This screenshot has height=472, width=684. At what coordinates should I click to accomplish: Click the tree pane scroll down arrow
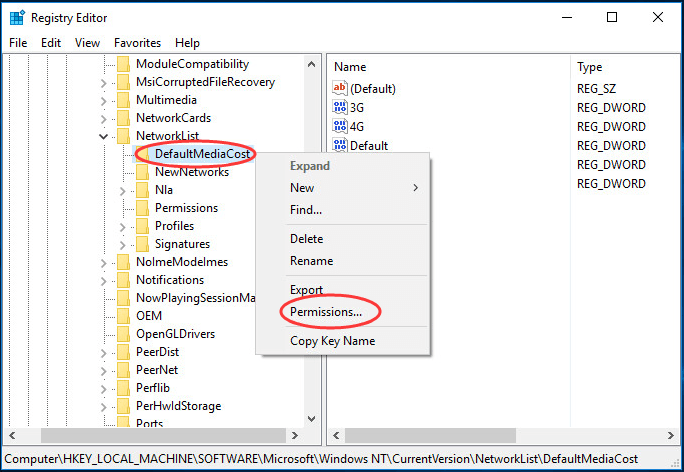pyautogui.click(x=310, y=419)
